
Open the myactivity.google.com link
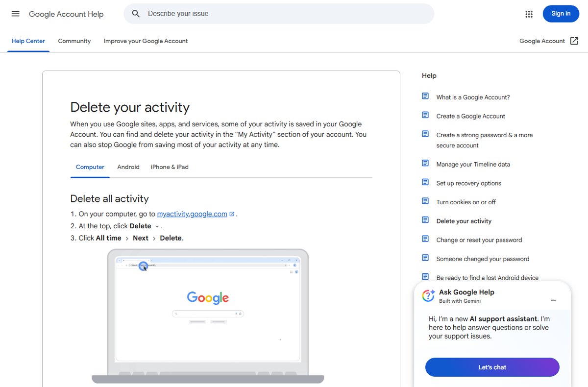click(192, 214)
